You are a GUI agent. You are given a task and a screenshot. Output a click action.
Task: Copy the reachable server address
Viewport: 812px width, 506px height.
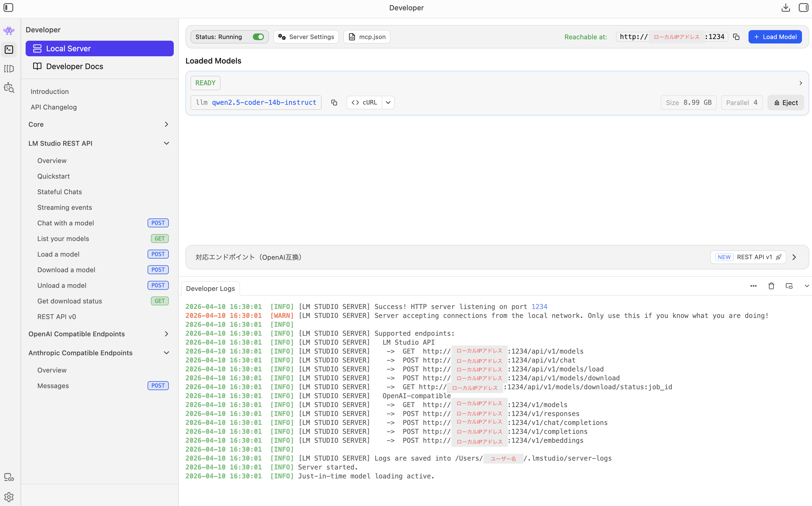(x=736, y=37)
